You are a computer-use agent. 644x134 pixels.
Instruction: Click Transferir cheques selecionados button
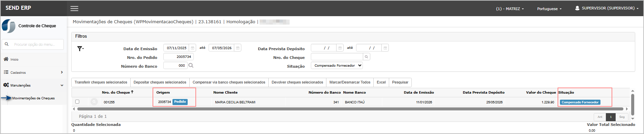[x=101, y=82]
